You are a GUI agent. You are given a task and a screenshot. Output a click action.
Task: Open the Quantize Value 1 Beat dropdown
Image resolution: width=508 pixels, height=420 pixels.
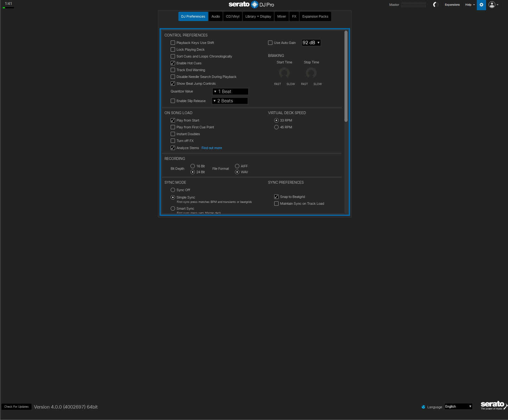pos(230,92)
